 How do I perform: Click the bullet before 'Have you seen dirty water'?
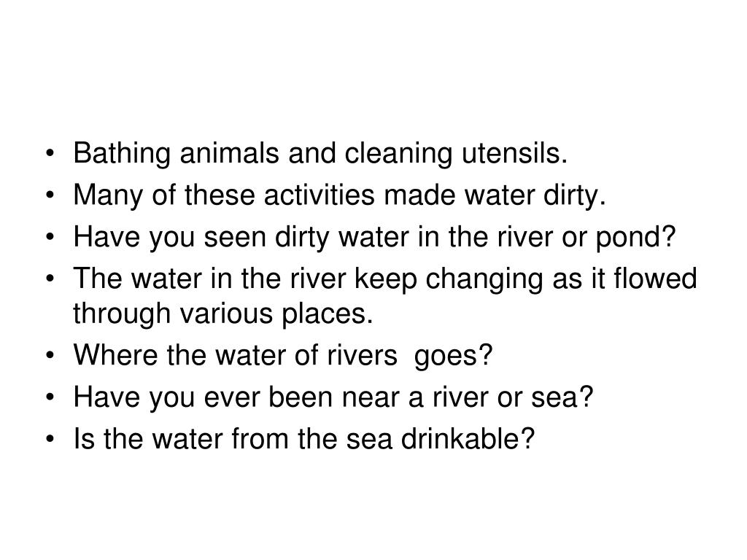(50, 238)
